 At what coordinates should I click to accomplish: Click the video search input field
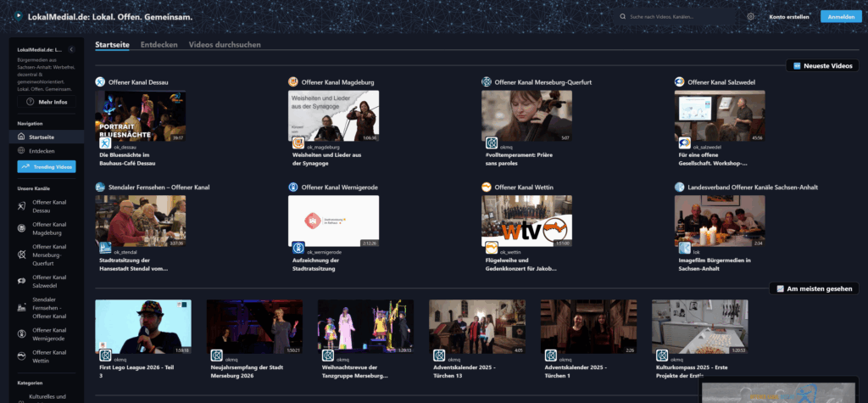point(678,16)
